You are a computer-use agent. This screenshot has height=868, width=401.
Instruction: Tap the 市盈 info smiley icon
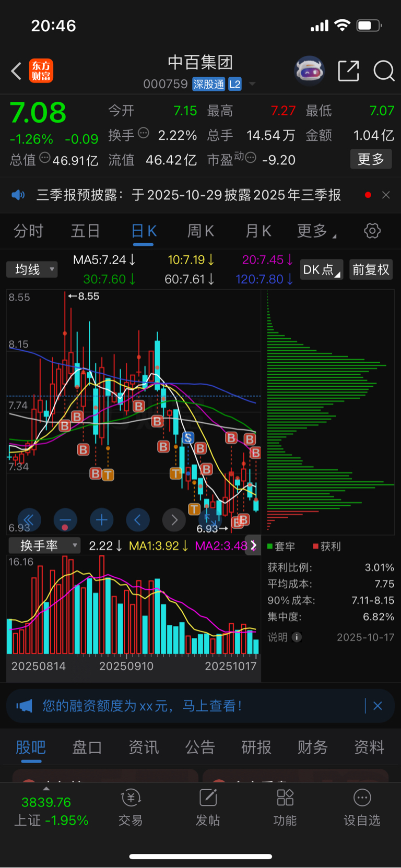(251, 157)
